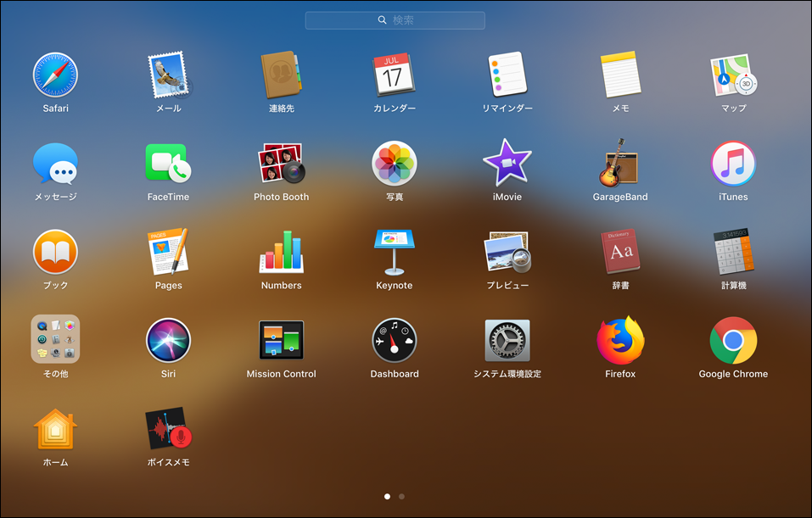
Task: Switch to the second Launchpad page dot
Action: 402,496
